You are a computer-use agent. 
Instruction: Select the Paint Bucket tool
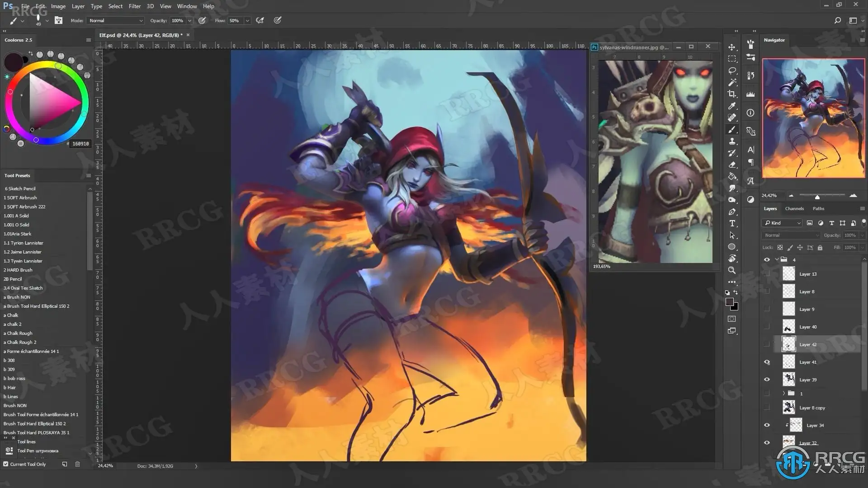coord(732,176)
